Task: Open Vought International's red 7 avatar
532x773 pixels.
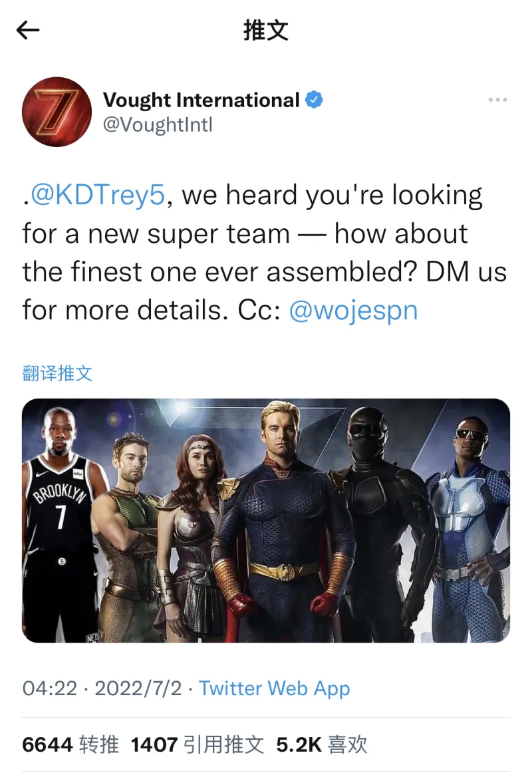Action: (x=57, y=112)
